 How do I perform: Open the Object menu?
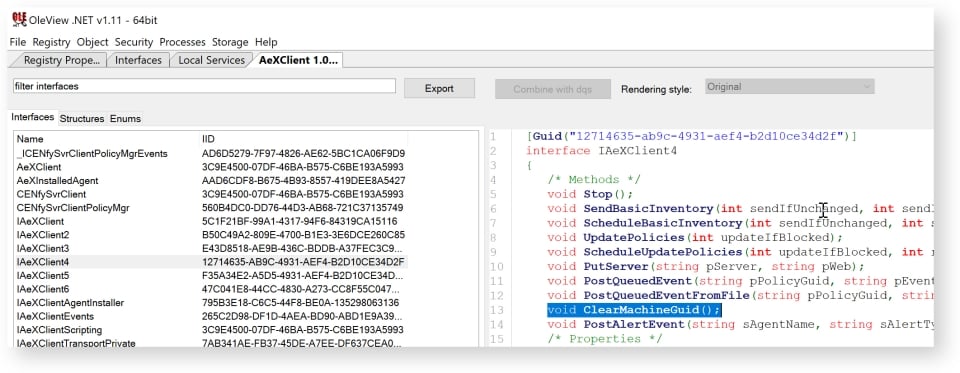[x=92, y=42]
